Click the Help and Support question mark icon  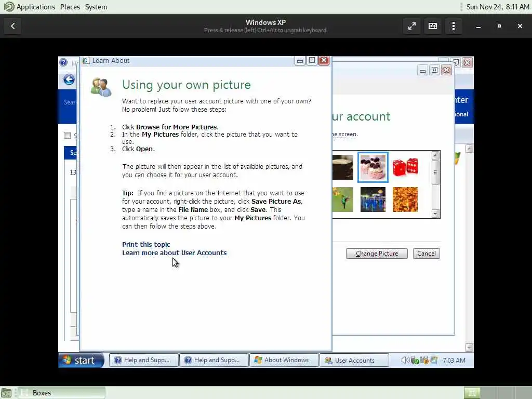63,62
